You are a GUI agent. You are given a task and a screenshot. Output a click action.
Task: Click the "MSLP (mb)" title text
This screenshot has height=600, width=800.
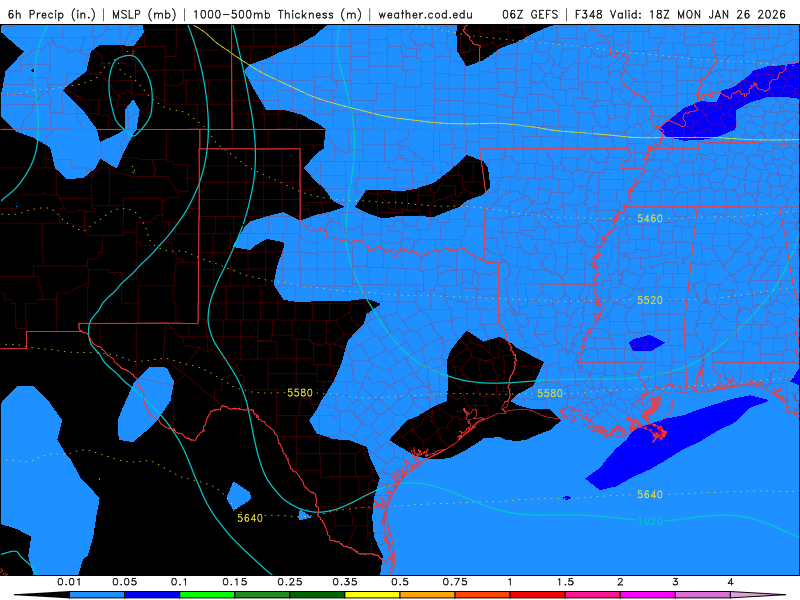click(144, 14)
